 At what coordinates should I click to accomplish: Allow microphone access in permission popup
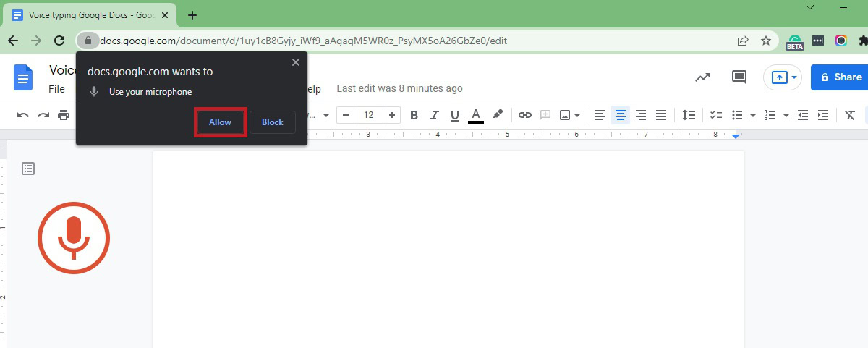[x=220, y=122]
